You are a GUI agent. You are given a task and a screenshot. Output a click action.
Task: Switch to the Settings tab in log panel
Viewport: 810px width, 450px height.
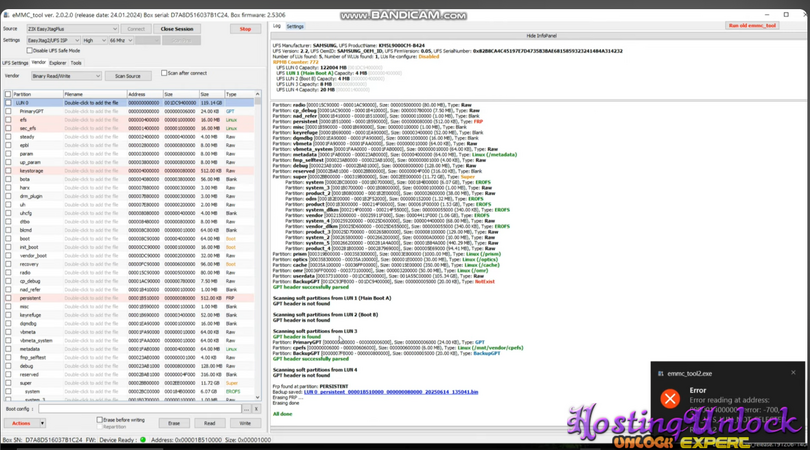[x=296, y=26]
